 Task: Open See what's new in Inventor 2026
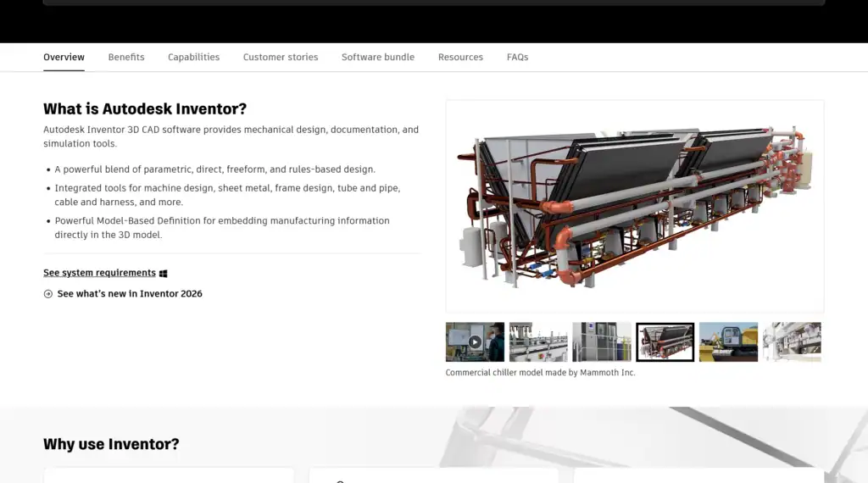click(x=130, y=294)
